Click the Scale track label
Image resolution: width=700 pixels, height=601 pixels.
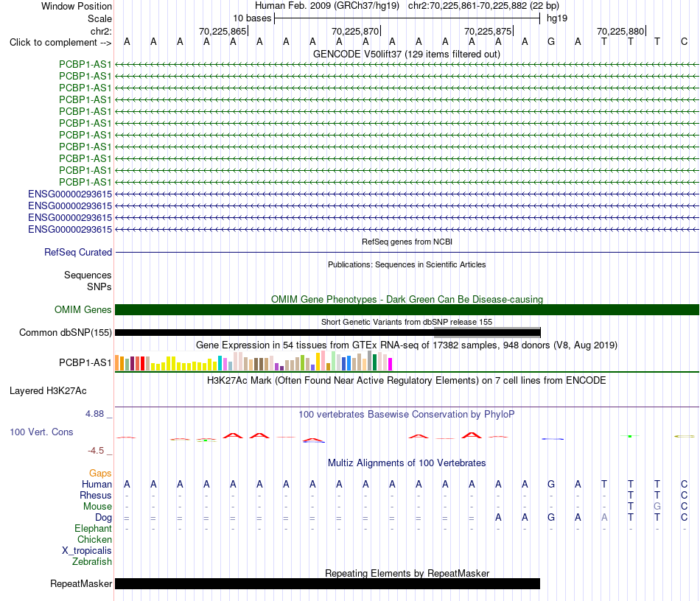99,18
